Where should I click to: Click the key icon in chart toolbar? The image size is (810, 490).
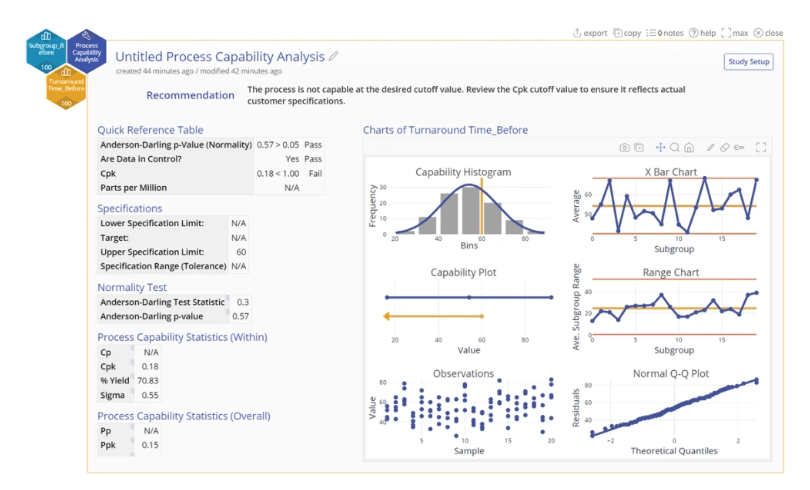[739, 147]
